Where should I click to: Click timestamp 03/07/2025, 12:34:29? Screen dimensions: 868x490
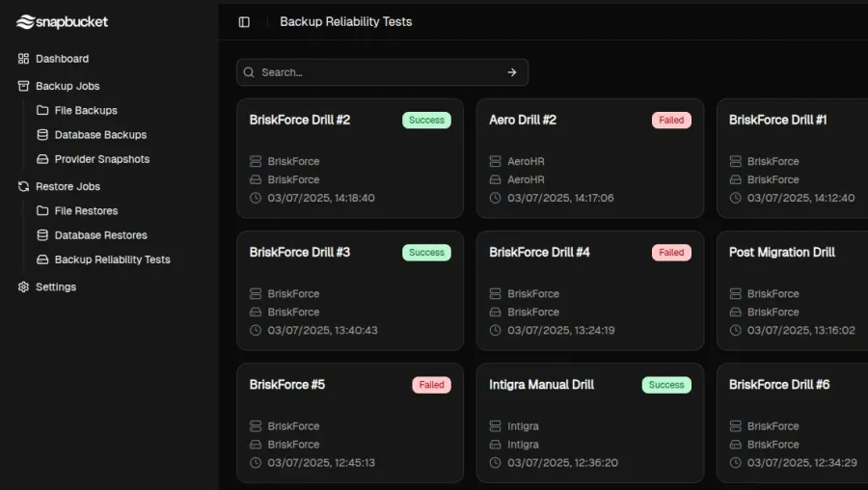(x=802, y=462)
